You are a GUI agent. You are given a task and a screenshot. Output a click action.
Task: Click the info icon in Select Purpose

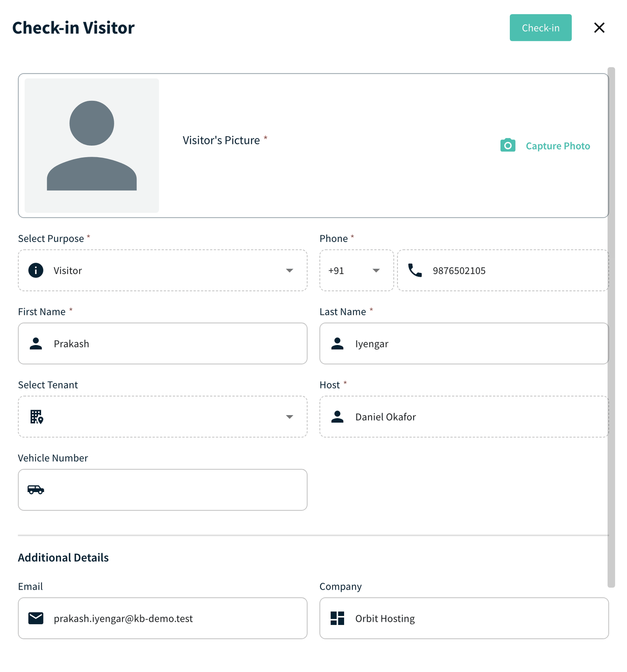[36, 271]
